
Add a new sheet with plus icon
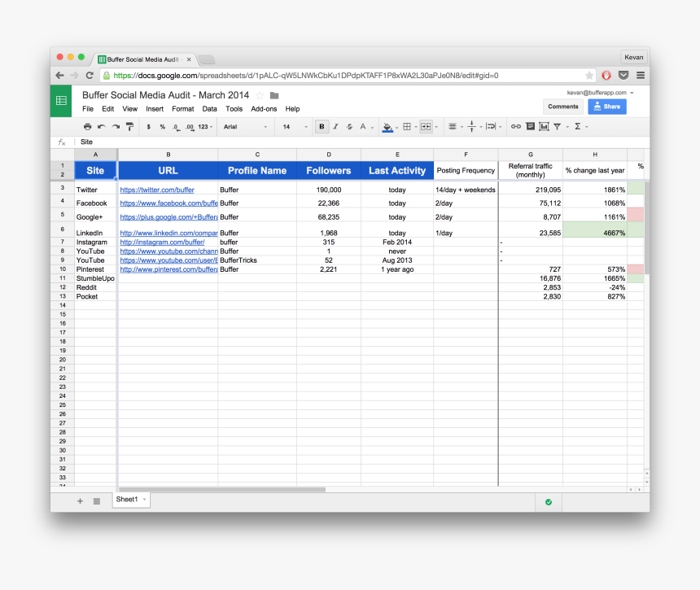80,501
